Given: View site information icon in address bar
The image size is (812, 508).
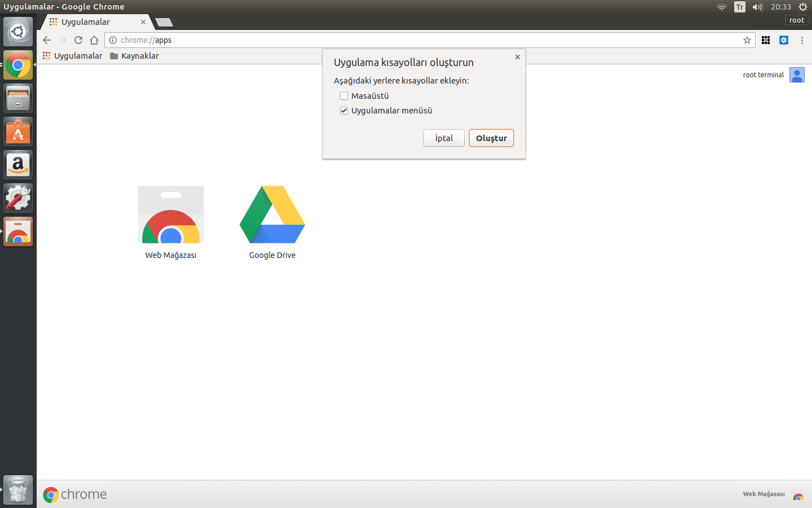Looking at the screenshot, I should [x=113, y=40].
